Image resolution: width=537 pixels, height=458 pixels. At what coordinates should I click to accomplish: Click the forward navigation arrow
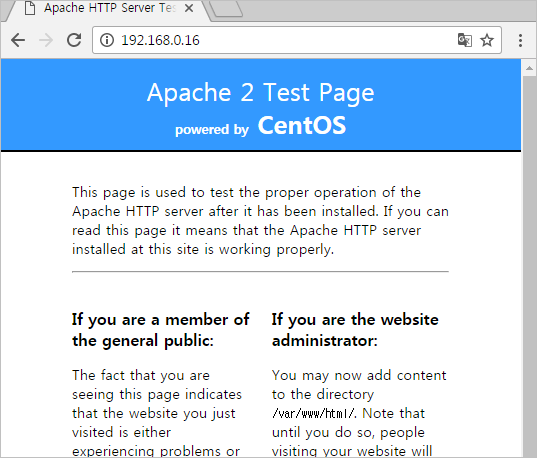tap(46, 40)
